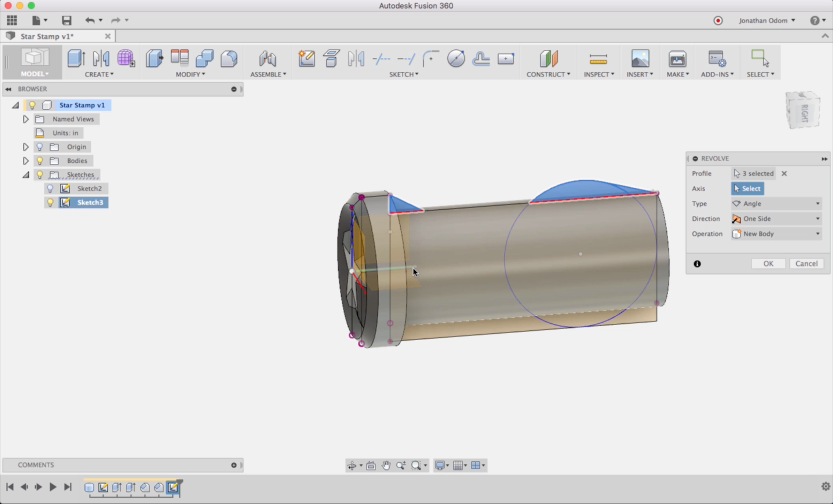Select the Press Pull modify tool
Viewport: 833px width, 504px height.
[154, 58]
